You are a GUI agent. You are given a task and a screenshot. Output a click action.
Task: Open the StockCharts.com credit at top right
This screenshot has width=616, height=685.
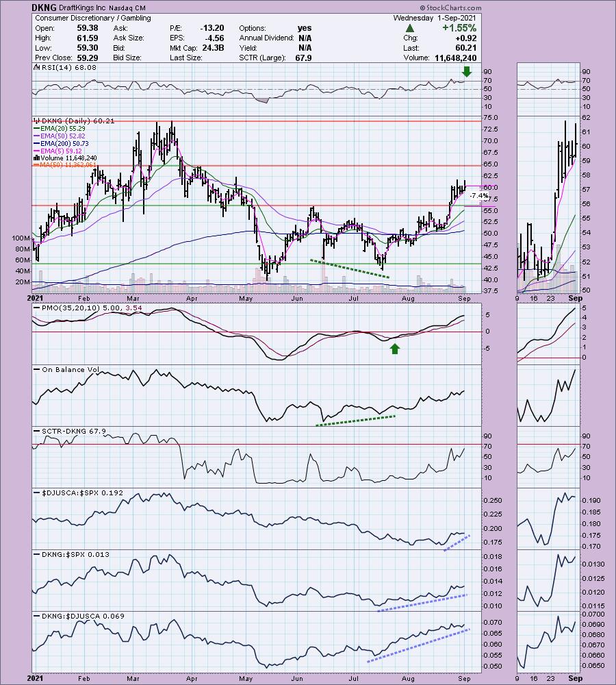tap(450, 8)
